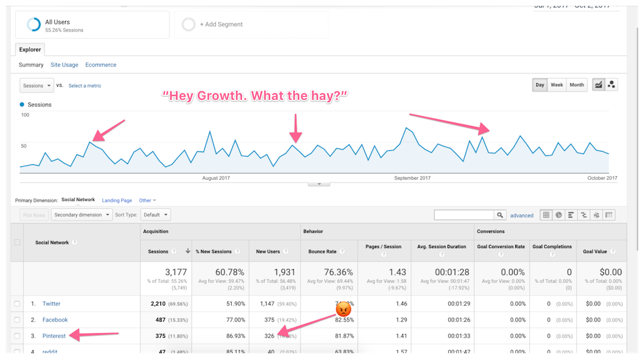The height and width of the screenshot is (359, 644).
Task: Open the Sessions metric dropdown
Action: 37,86
